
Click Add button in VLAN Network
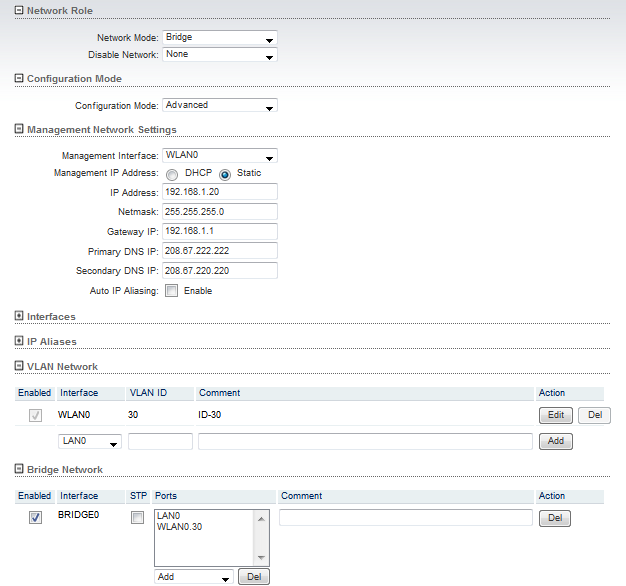[x=555, y=441]
